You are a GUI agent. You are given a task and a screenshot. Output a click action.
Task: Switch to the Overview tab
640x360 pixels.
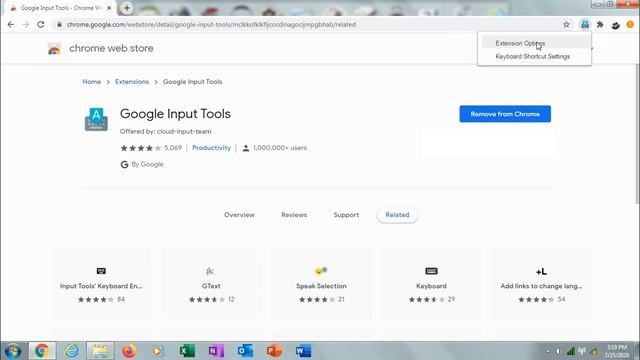click(x=239, y=215)
